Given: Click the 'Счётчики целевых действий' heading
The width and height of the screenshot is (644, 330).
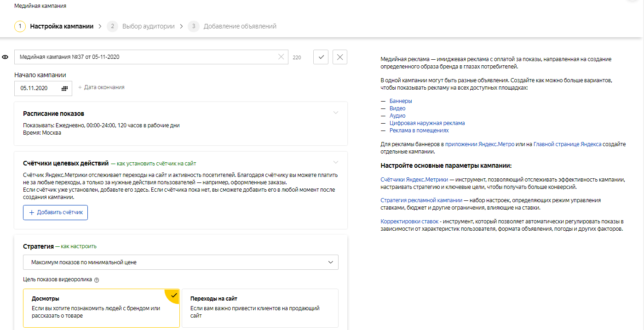Looking at the screenshot, I should point(66,163).
